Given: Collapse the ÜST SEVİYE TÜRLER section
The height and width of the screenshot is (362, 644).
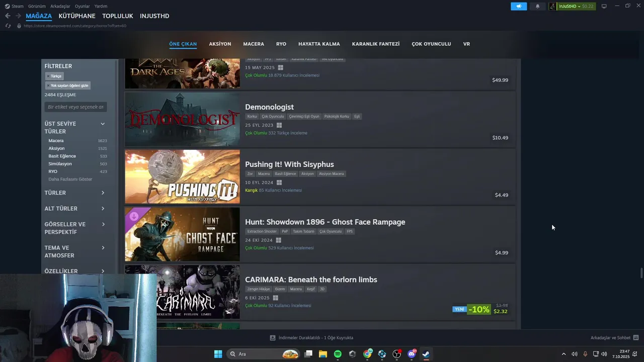Looking at the screenshot, I should (103, 124).
